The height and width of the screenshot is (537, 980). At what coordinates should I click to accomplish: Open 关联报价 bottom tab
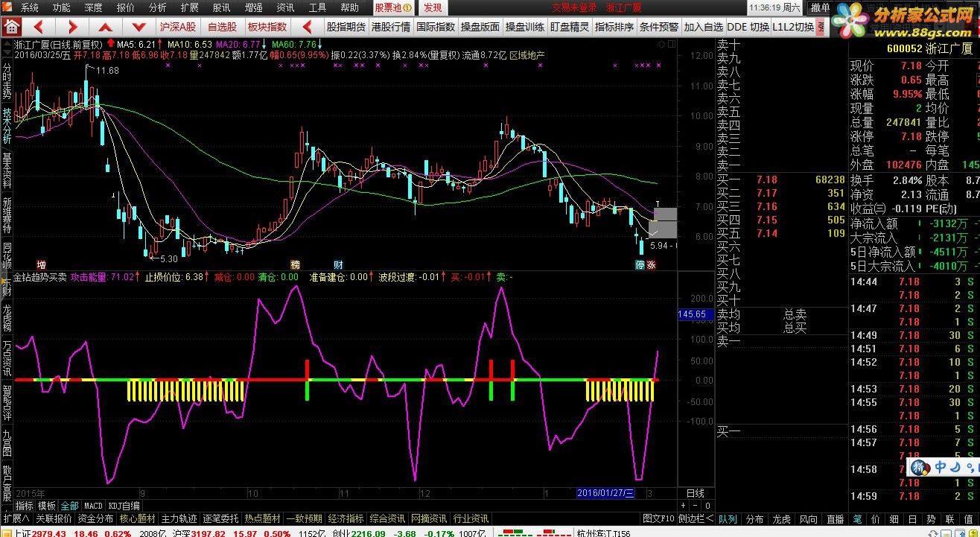[x=54, y=518]
